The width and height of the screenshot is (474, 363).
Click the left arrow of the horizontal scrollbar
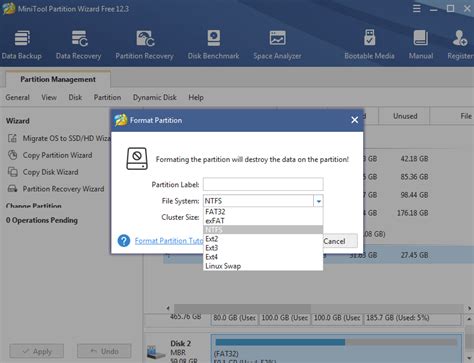click(168, 308)
